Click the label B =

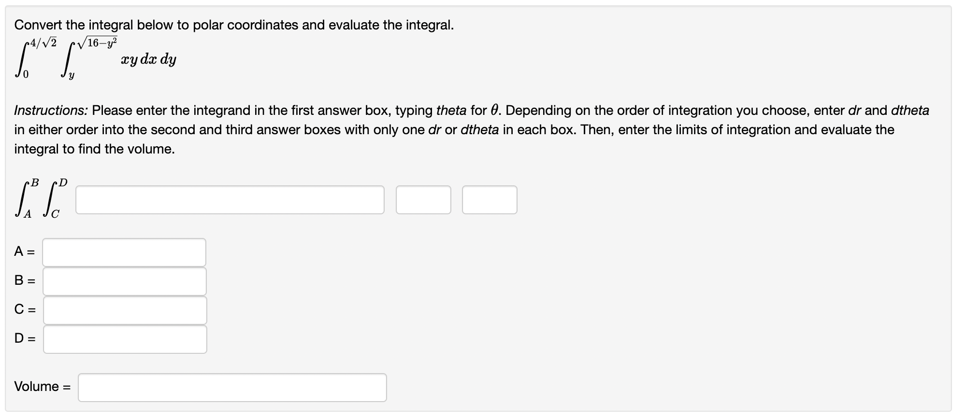click(23, 281)
